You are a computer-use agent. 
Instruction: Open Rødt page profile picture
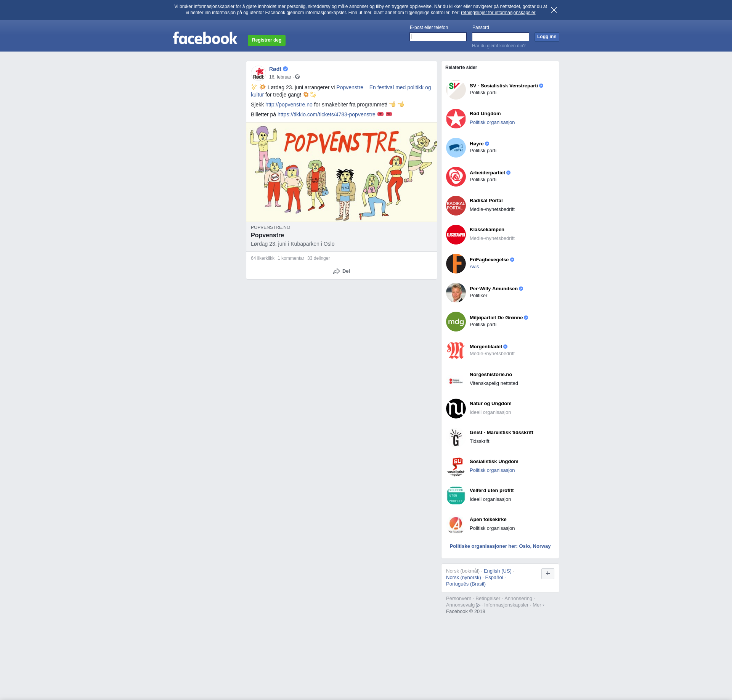click(x=258, y=73)
